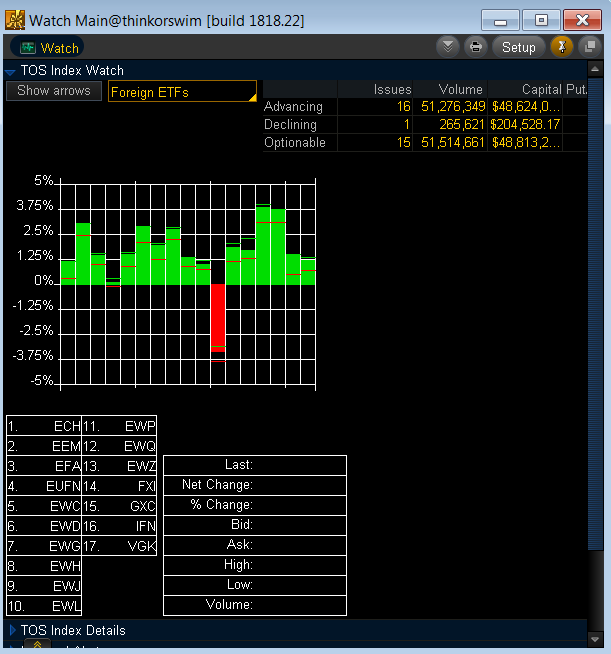Click the collapse arrows icon next to print

(x=448, y=47)
